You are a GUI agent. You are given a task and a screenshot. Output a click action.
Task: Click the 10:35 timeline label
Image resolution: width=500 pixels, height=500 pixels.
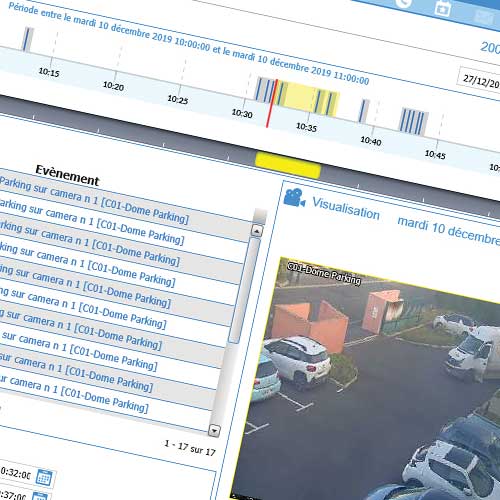pyautogui.click(x=306, y=127)
